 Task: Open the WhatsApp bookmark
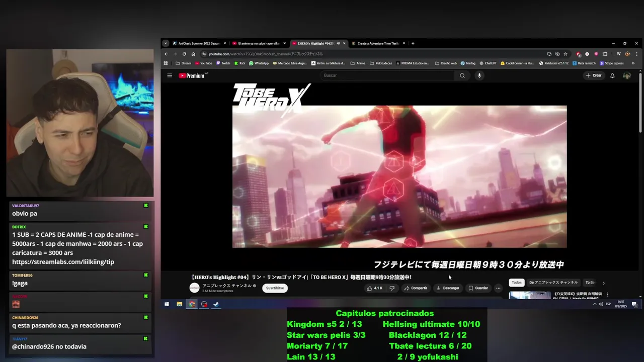(259, 63)
